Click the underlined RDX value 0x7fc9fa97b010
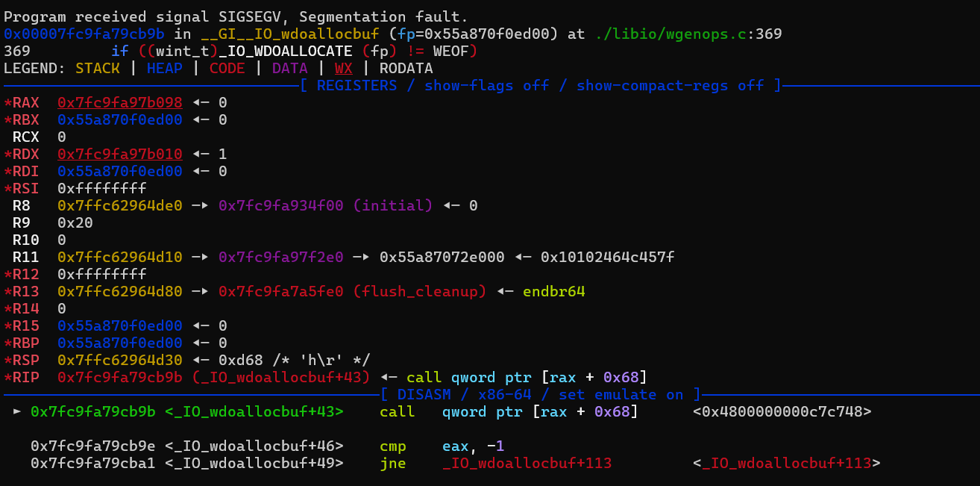Image resolution: width=980 pixels, height=486 pixels. [x=119, y=155]
